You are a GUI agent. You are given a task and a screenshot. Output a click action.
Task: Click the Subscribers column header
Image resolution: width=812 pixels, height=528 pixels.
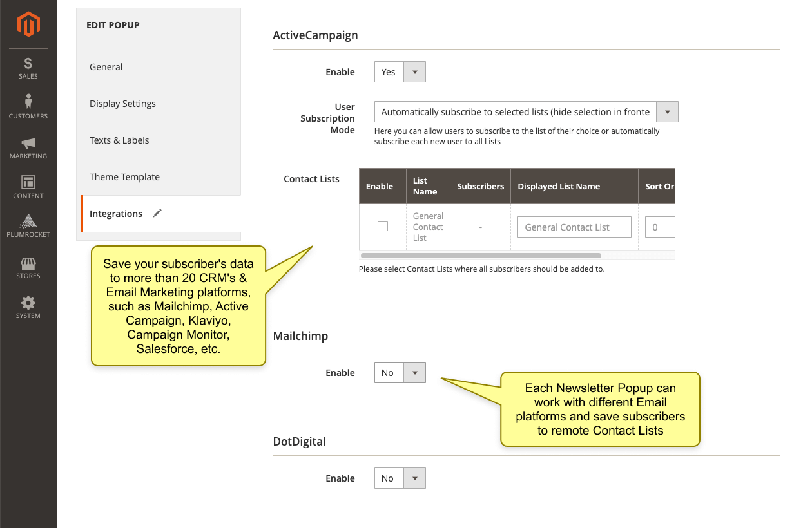coord(481,187)
